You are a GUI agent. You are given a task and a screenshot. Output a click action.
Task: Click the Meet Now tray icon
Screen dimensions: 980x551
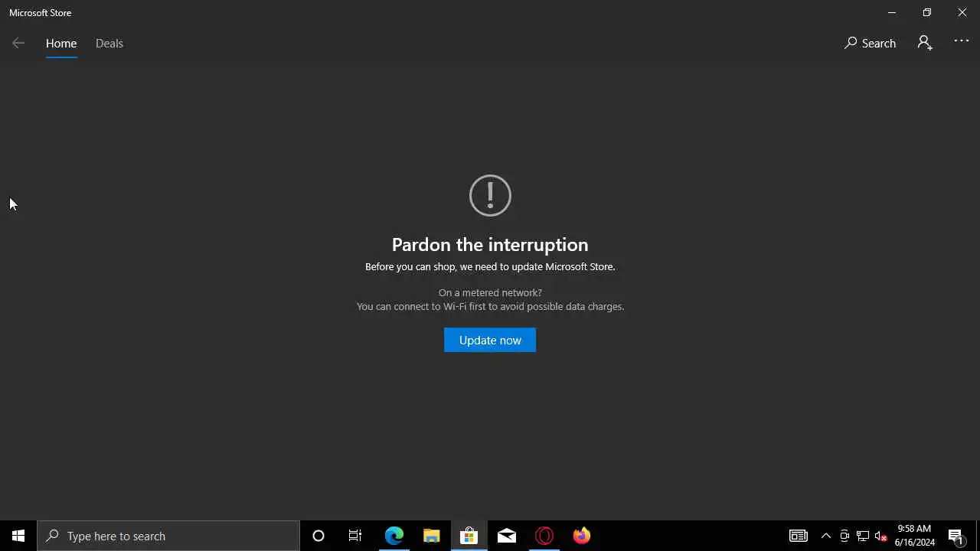click(844, 536)
